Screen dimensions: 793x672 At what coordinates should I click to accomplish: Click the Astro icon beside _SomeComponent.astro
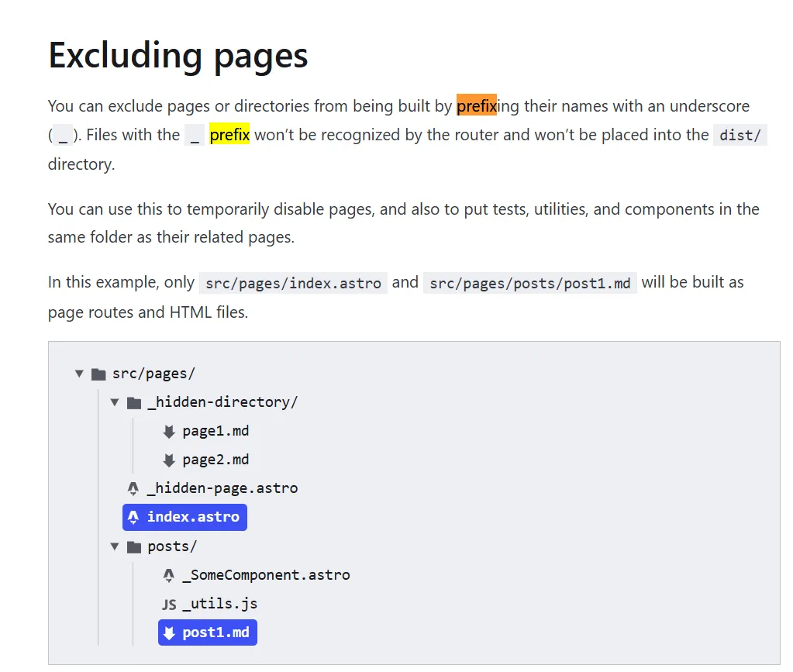coord(169,575)
